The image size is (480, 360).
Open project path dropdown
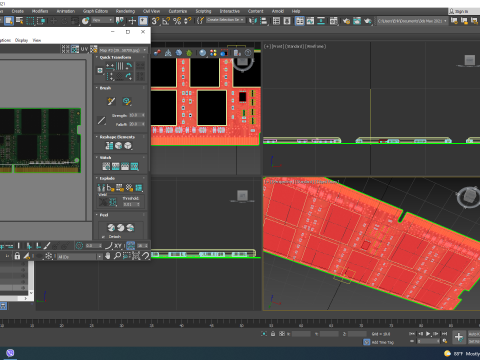coord(412,21)
